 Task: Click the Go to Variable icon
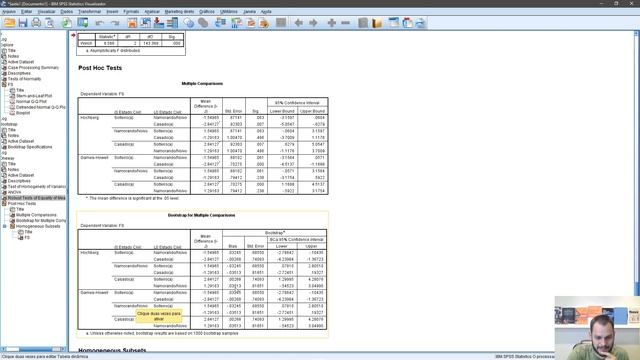click(159, 23)
